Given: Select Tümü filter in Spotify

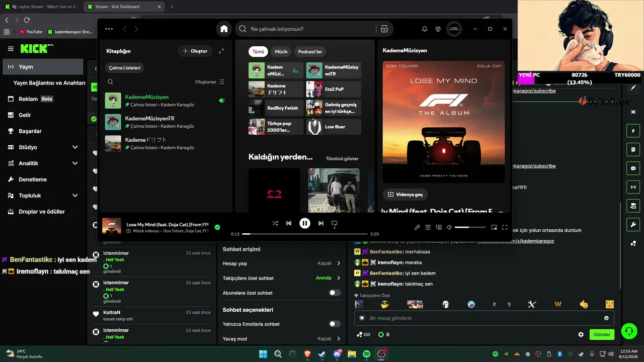Looking at the screenshot, I should (x=258, y=51).
